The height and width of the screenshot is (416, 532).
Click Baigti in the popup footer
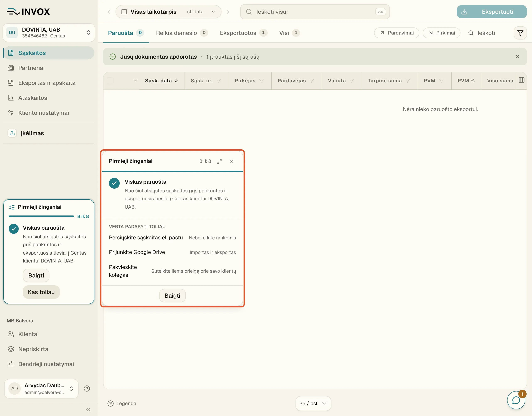(x=172, y=296)
